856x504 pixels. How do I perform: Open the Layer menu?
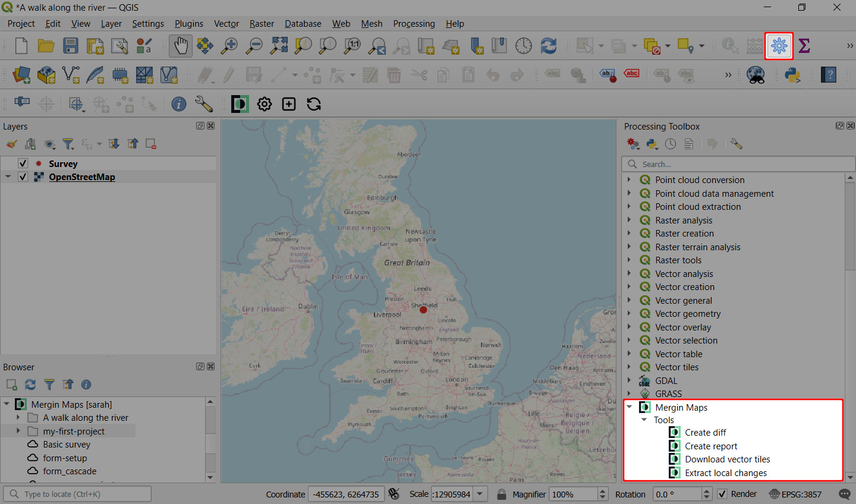(111, 24)
